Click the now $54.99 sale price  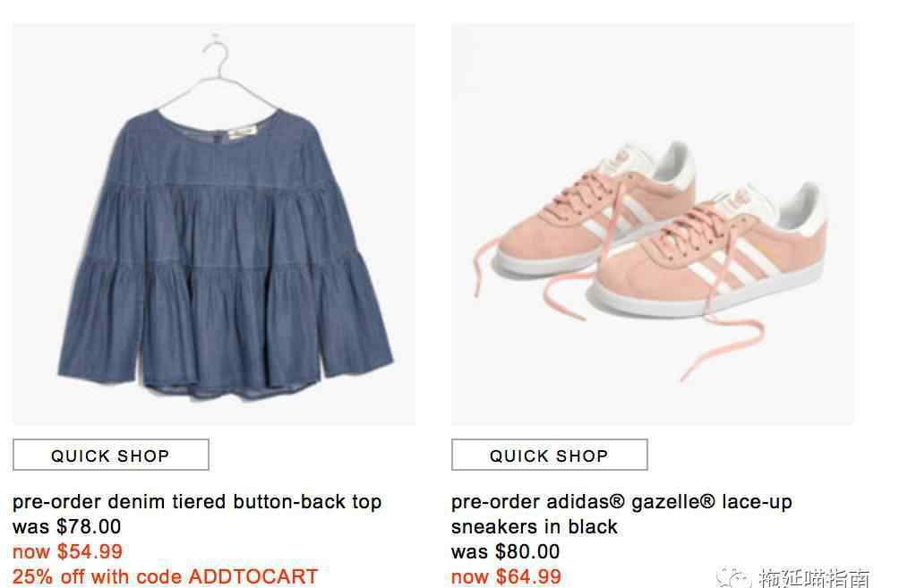point(67,551)
